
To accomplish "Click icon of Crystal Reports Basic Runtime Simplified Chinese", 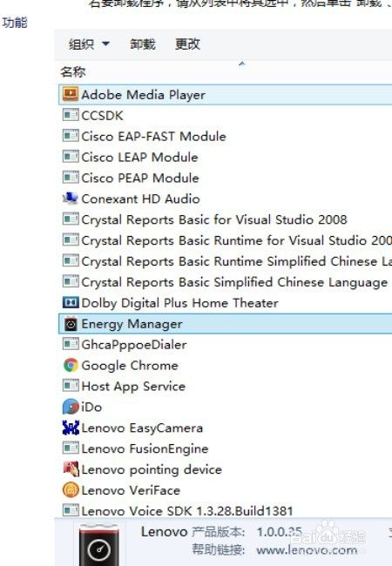I will coord(71,261).
